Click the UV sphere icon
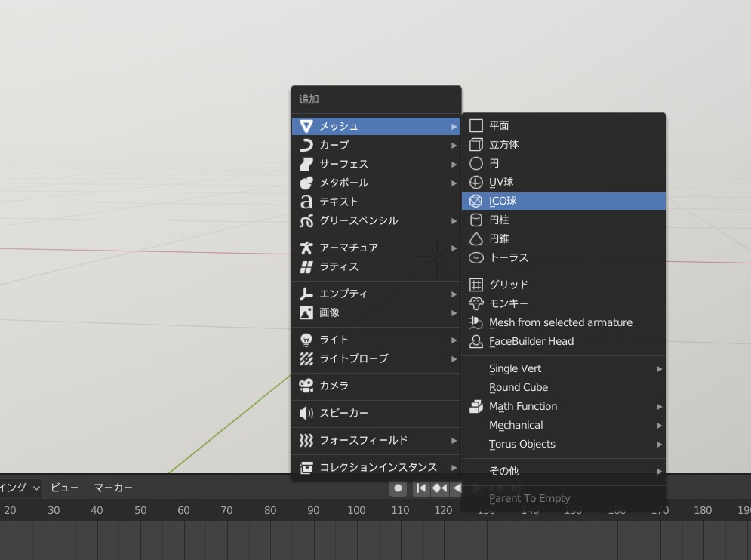This screenshot has width=751, height=560. 476,182
